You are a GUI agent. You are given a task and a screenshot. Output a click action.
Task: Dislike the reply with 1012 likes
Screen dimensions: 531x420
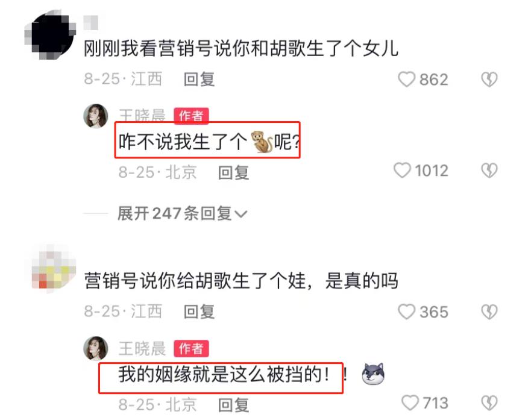[489, 171]
